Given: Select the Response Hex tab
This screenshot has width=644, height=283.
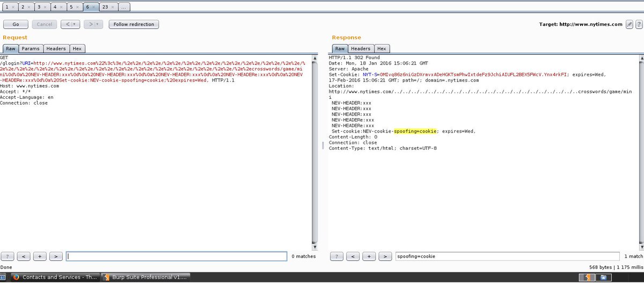Looking at the screenshot, I should pyautogui.click(x=382, y=48).
